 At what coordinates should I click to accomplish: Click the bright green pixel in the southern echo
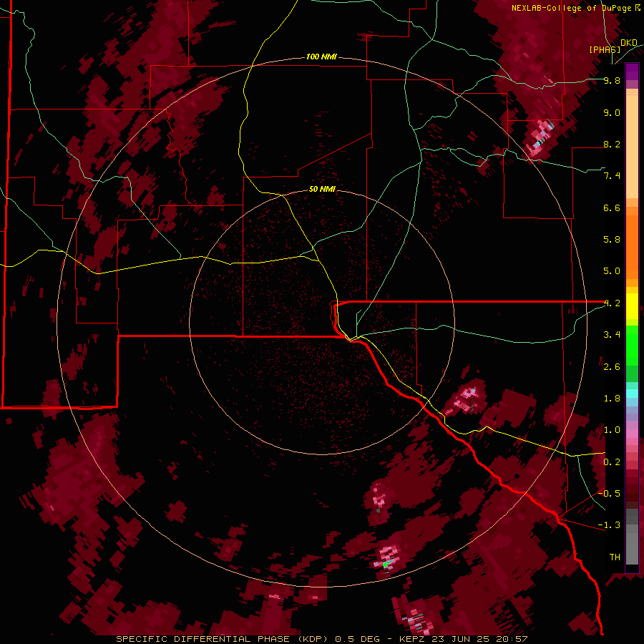click(385, 565)
